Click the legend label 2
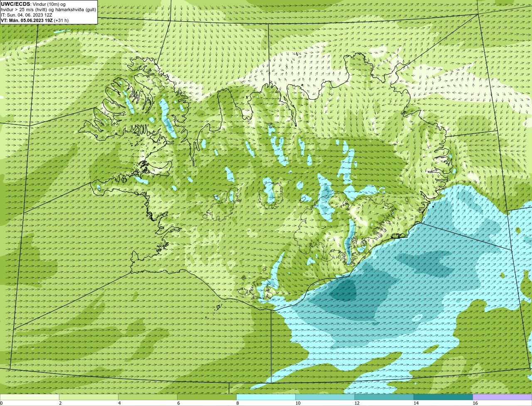This screenshot has height=406, width=532. coord(60,403)
